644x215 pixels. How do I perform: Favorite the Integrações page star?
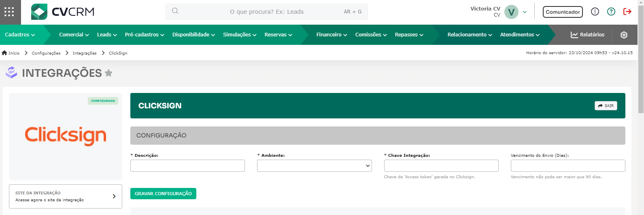[x=108, y=73]
